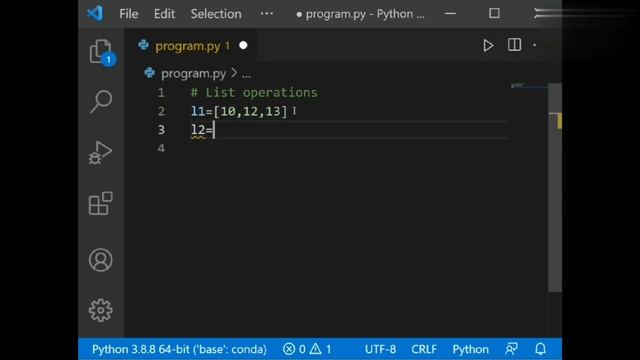Change CRLF end of line sequence
The height and width of the screenshot is (360, 640).
[424, 349]
